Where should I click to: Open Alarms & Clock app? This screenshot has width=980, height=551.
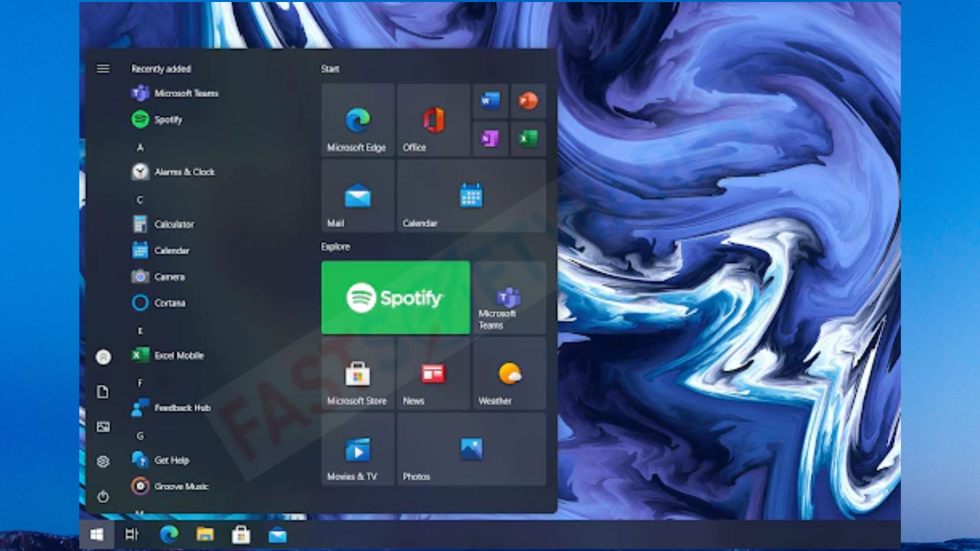coord(173,172)
